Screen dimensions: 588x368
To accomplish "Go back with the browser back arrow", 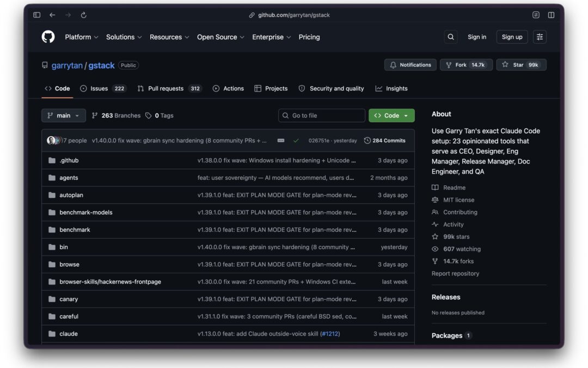I will (52, 15).
